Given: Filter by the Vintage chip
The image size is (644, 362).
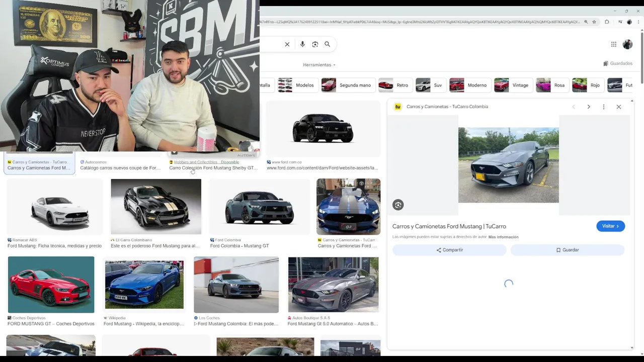Looking at the screenshot, I should (x=513, y=85).
